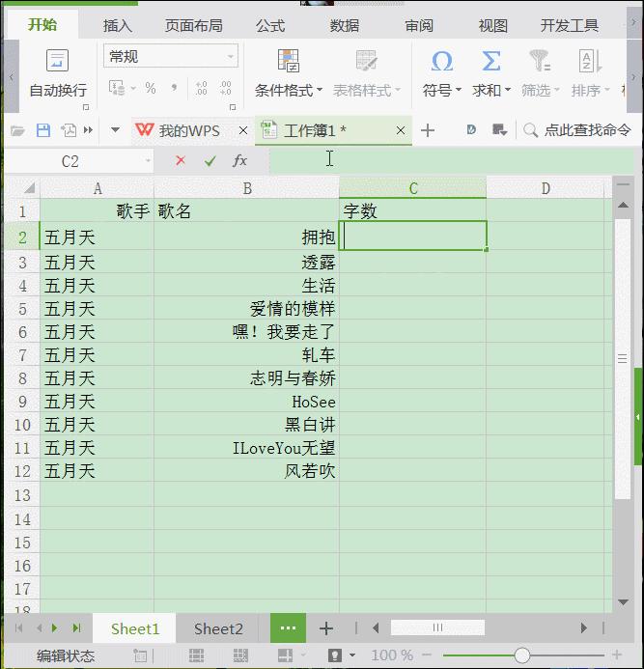Open the 视图 ribbon tab
The image size is (644, 669).
493,26
